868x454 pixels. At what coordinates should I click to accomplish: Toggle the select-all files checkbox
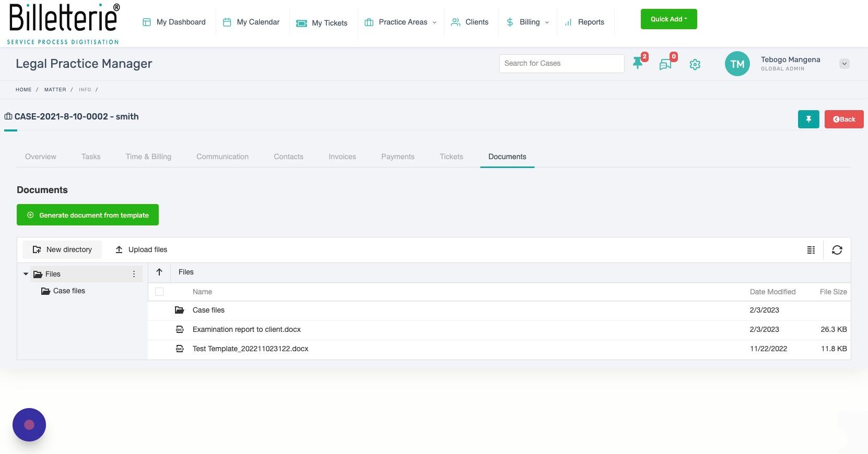point(159,292)
